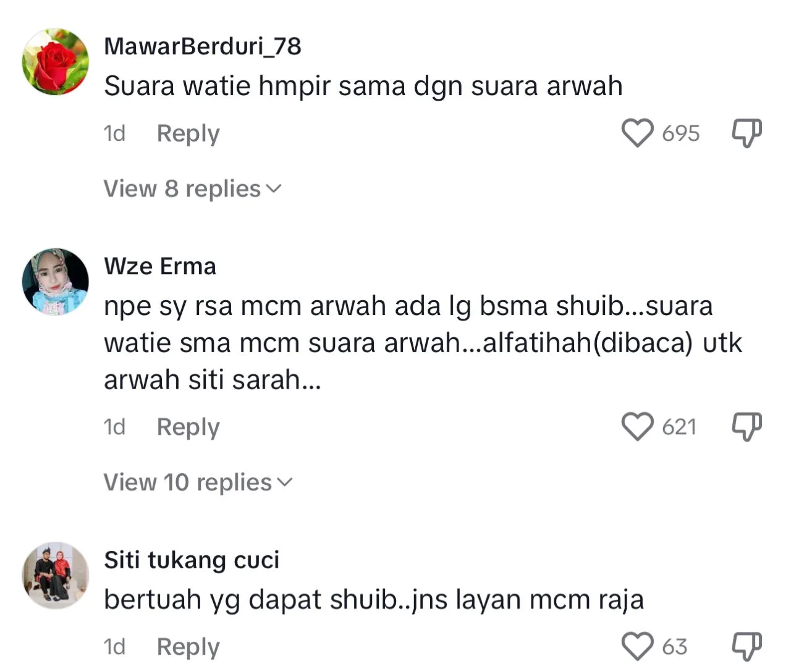Open Wze Erma username profile
Screen dimensions: 791x672
point(160,266)
